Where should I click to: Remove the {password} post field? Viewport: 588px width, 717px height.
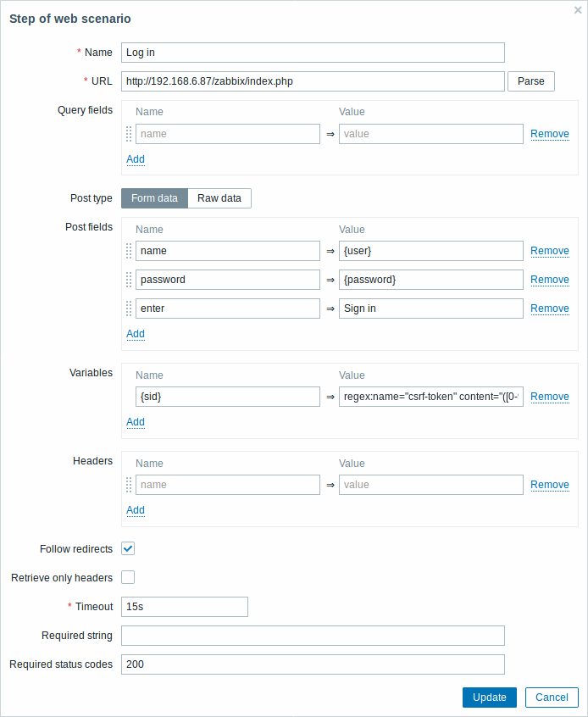pyautogui.click(x=550, y=280)
